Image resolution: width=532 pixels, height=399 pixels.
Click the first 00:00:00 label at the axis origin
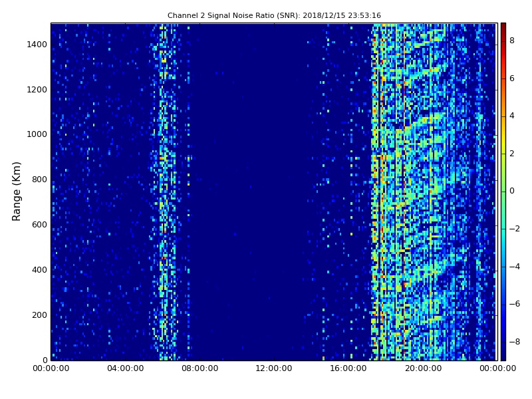(x=51, y=368)
